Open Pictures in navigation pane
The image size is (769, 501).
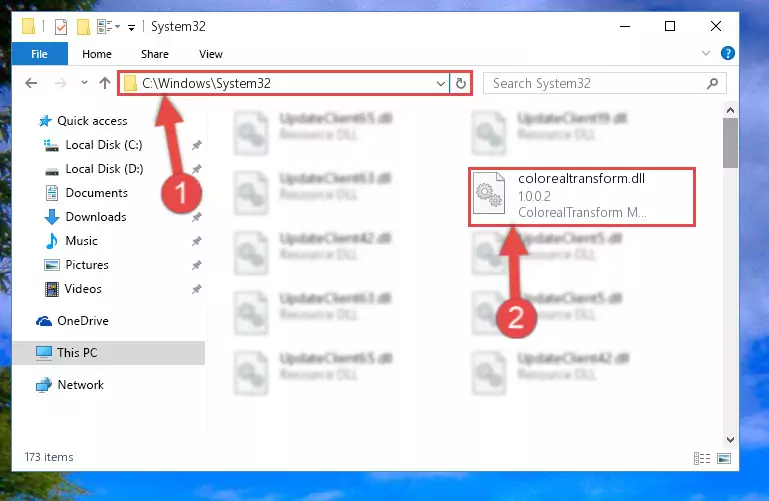(86, 265)
